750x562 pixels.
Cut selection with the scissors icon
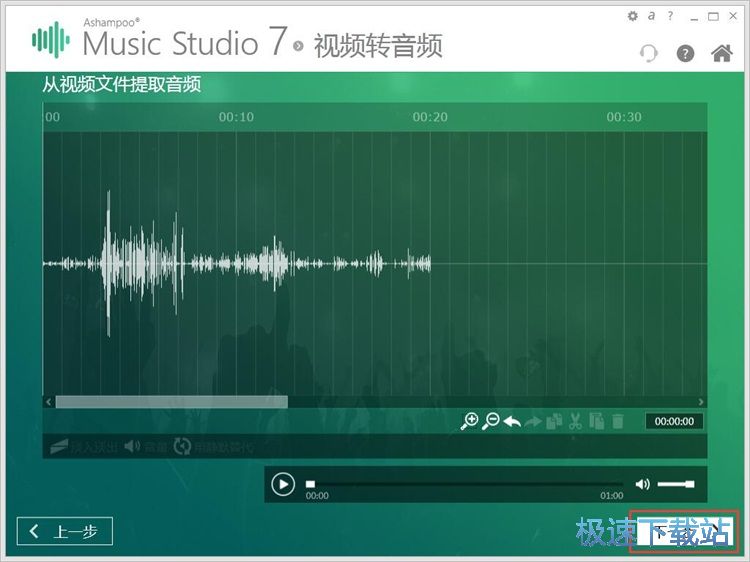pyautogui.click(x=575, y=421)
